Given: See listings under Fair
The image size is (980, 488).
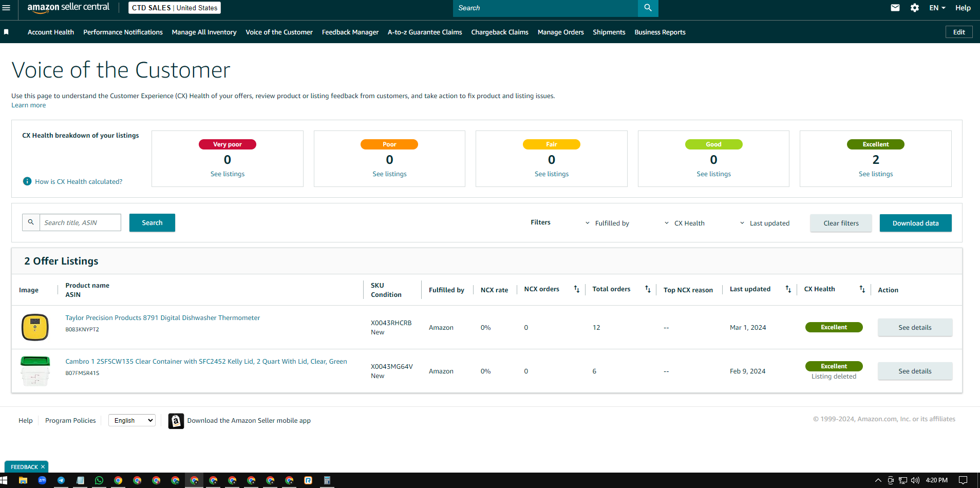Looking at the screenshot, I should (552, 174).
